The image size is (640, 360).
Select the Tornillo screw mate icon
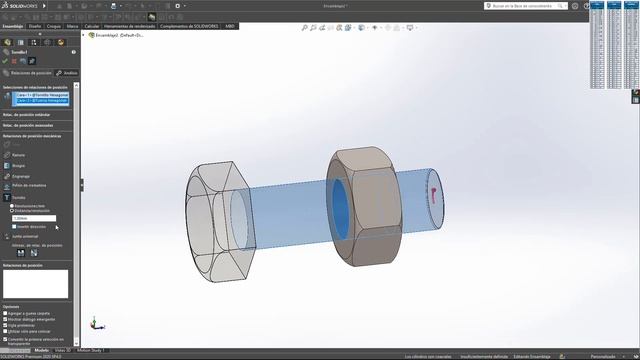pos(7,198)
